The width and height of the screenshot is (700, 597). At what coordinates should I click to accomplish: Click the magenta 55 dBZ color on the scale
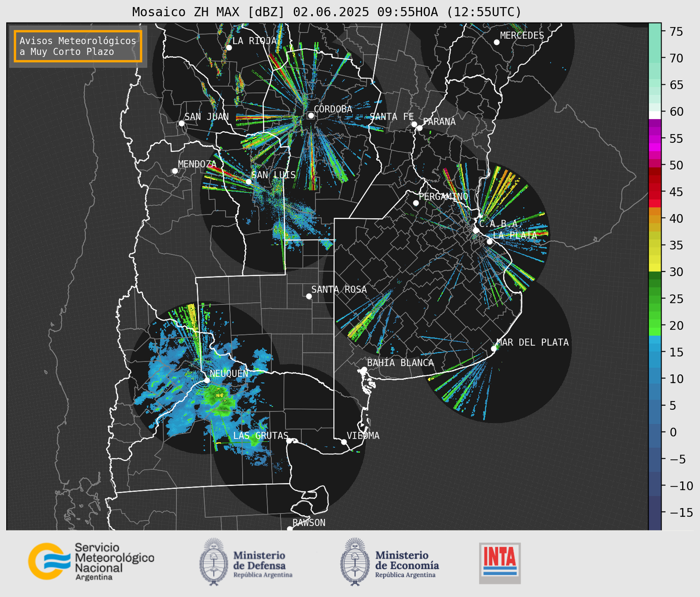click(x=655, y=138)
